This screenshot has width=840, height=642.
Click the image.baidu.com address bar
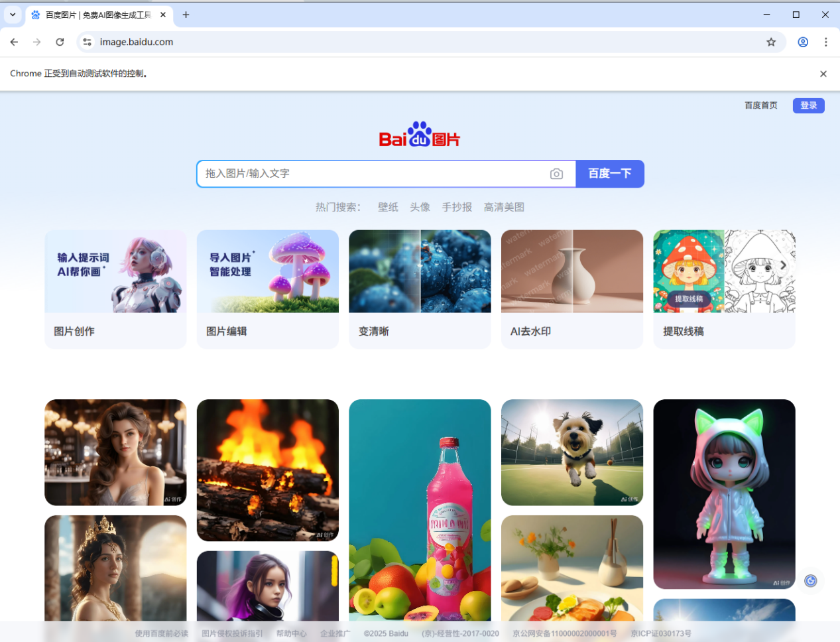tap(424, 42)
